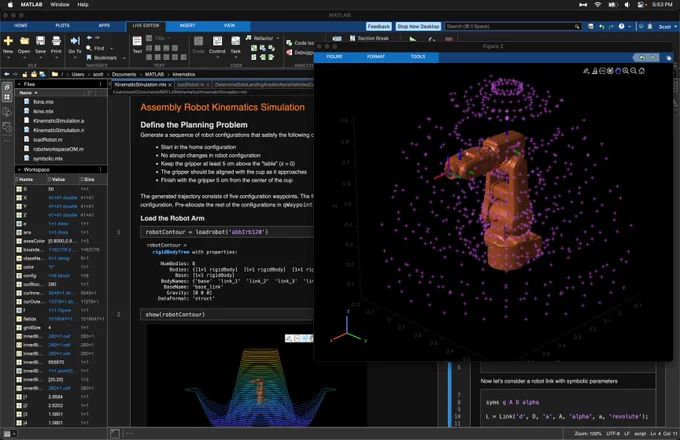Switch to the APPS ribbon tab
The height and width of the screenshot is (440, 680).
click(x=104, y=26)
